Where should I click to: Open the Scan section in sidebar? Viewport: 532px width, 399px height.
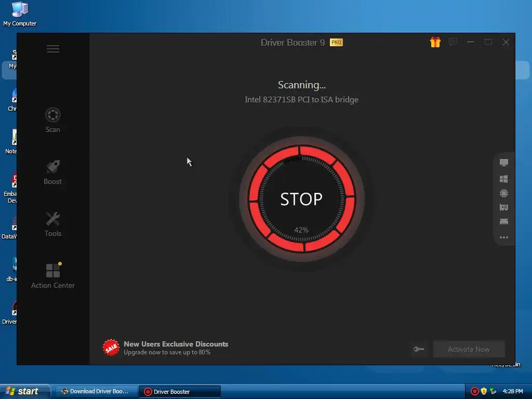[53, 120]
